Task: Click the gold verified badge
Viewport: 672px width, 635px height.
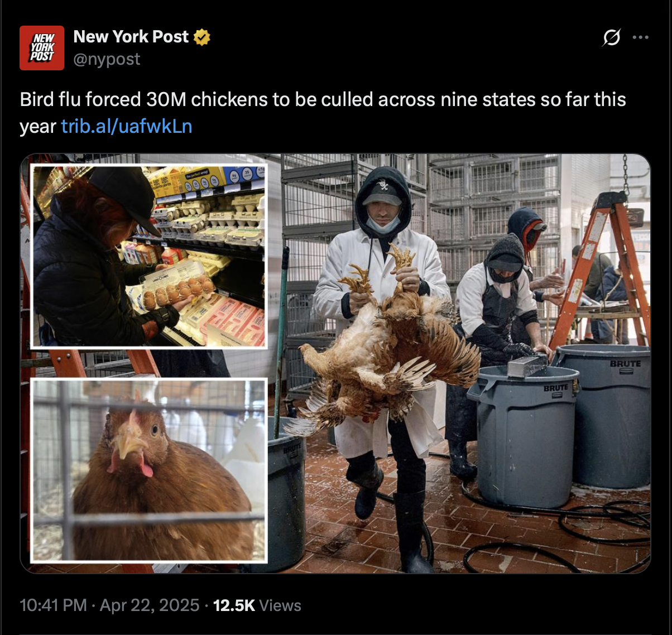Action: click(201, 37)
